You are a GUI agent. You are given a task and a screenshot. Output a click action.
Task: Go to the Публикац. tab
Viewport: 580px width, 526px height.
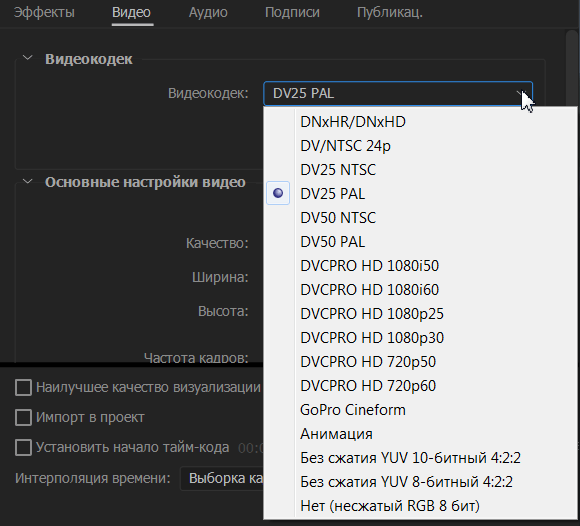[x=390, y=12]
